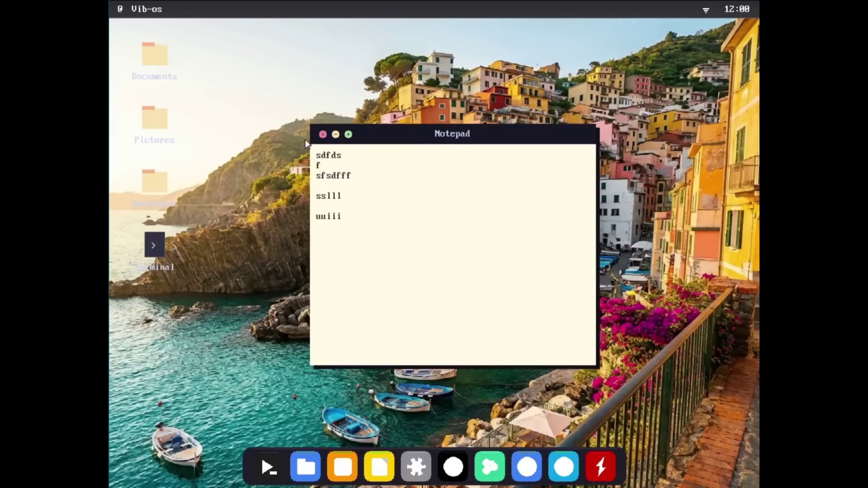Image resolution: width=868 pixels, height=488 pixels.
Task: Open the green paint-blob dock app
Action: (490, 467)
